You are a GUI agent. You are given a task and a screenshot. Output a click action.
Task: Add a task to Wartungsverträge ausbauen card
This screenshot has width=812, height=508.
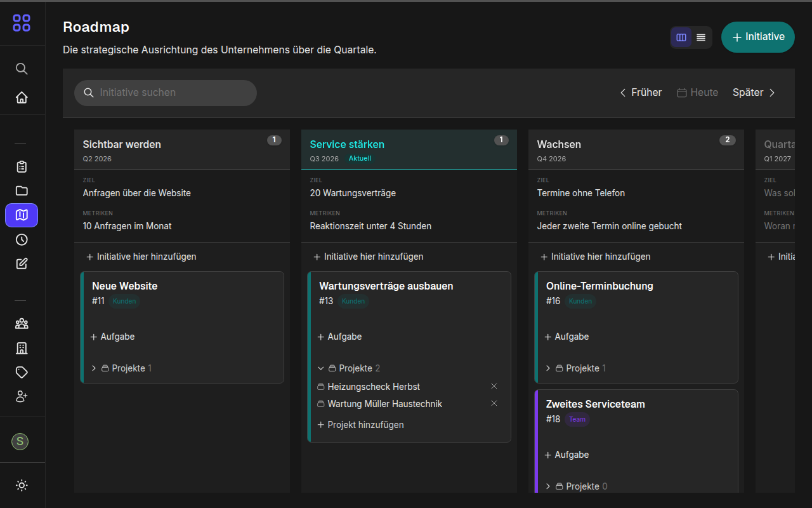(339, 337)
